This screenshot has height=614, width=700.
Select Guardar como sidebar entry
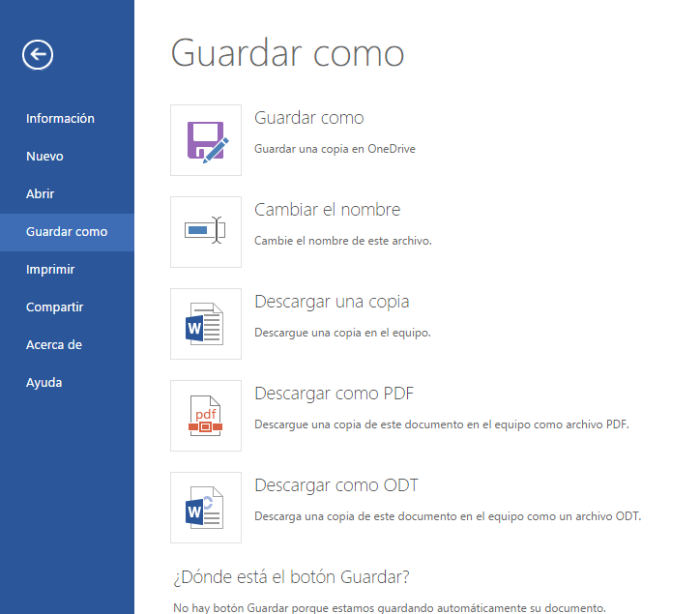pyautogui.click(x=67, y=232)
